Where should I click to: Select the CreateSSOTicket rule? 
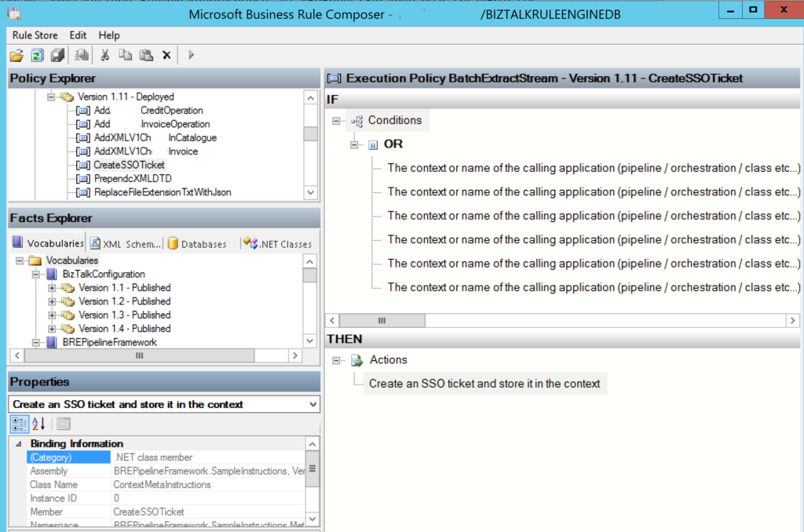(x=130, y=165)
